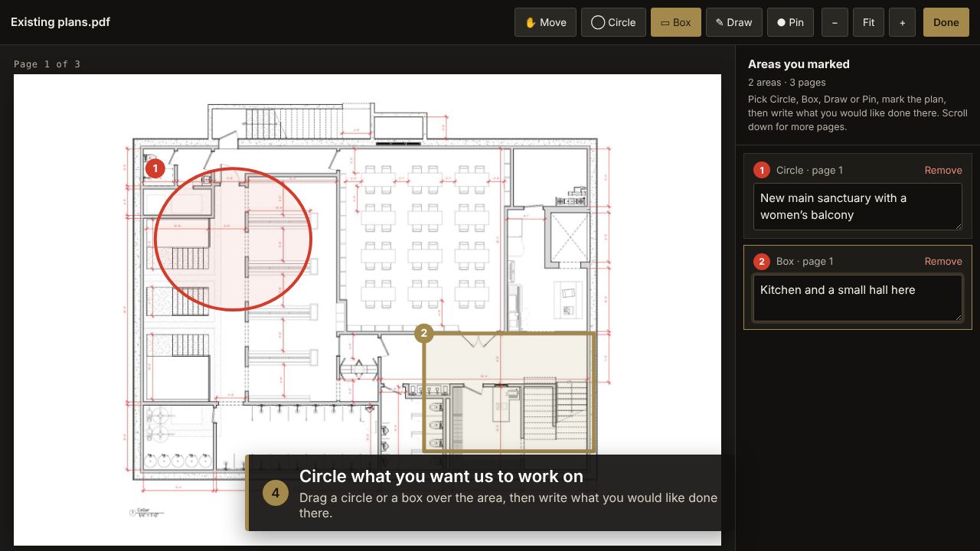Remove the Circle page 1 area
Image resolution: width=980 pixels, height=551 pixels.
click(x=943, y=170)
